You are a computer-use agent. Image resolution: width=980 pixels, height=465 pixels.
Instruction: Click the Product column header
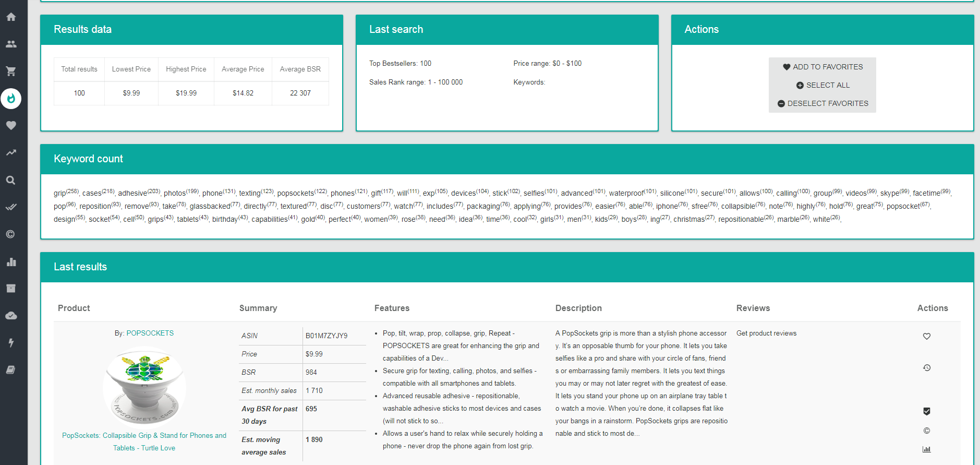click(x=74, y=308)
